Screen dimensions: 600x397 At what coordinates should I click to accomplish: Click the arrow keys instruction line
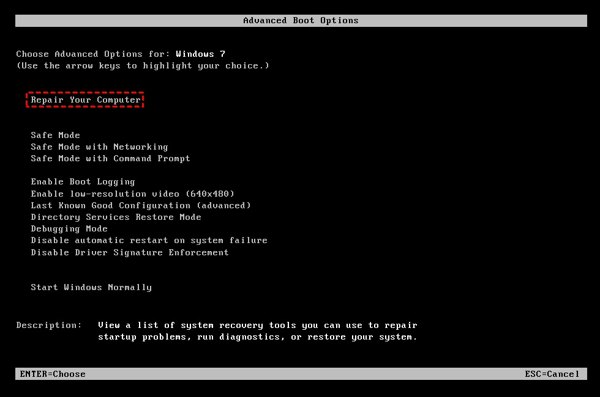point(143,66)
